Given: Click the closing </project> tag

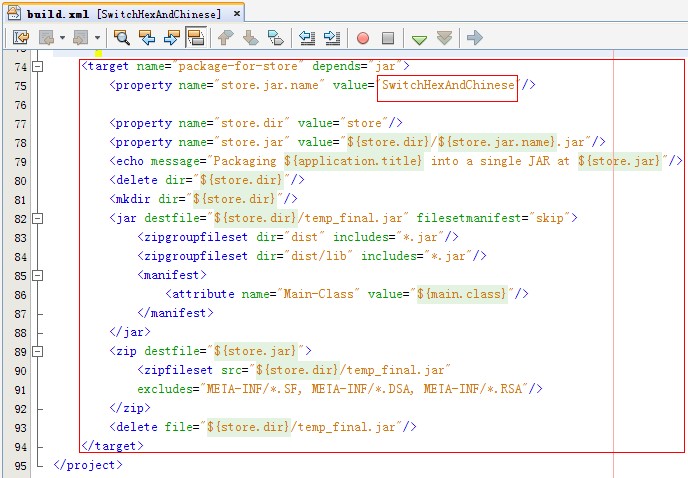Looking at the screenshot, I should click(x=88, y=465).
